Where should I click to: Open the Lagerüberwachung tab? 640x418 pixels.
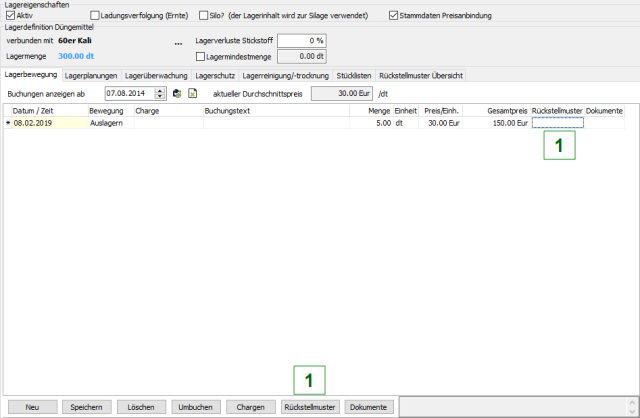coord(157,75)
